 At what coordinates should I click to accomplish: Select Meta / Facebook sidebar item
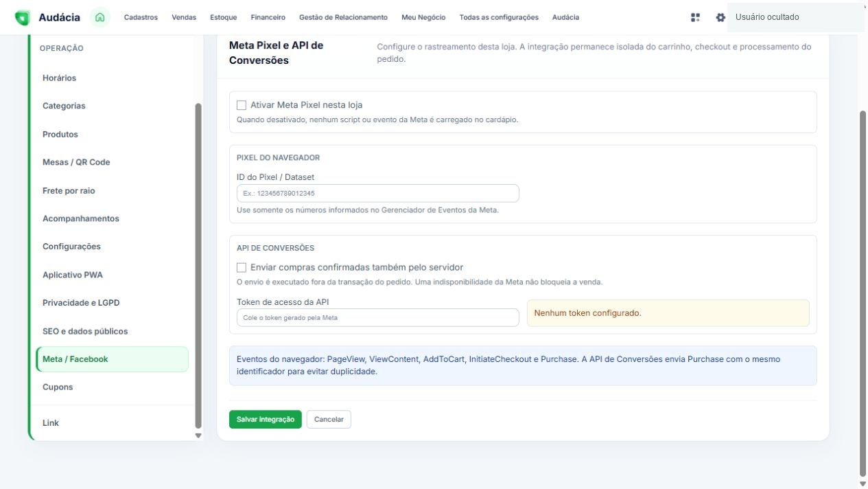click(x=112, y=359)
